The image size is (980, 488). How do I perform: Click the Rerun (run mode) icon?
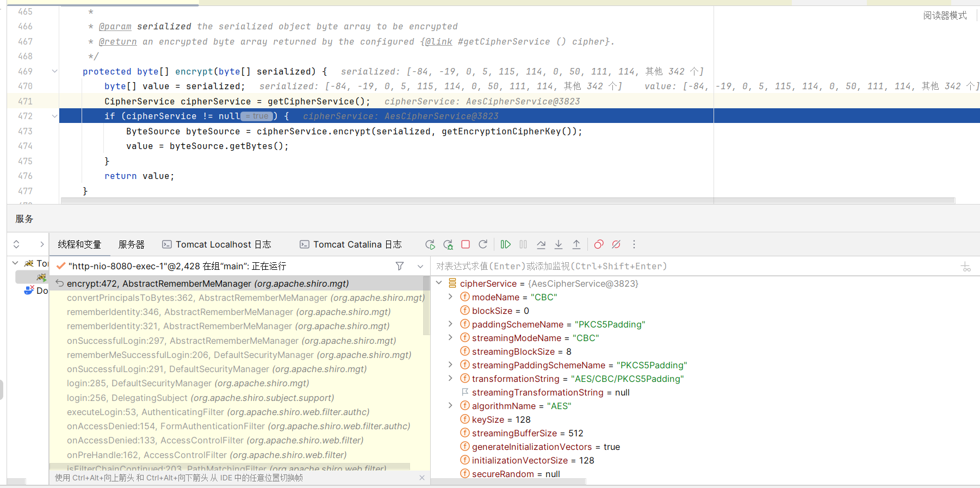(x=430, y=245)
